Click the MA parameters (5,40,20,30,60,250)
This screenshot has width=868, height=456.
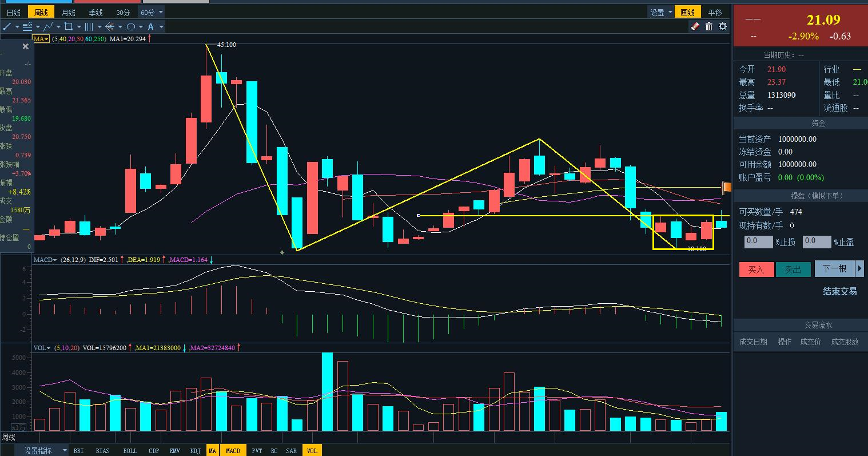(79, 39)
